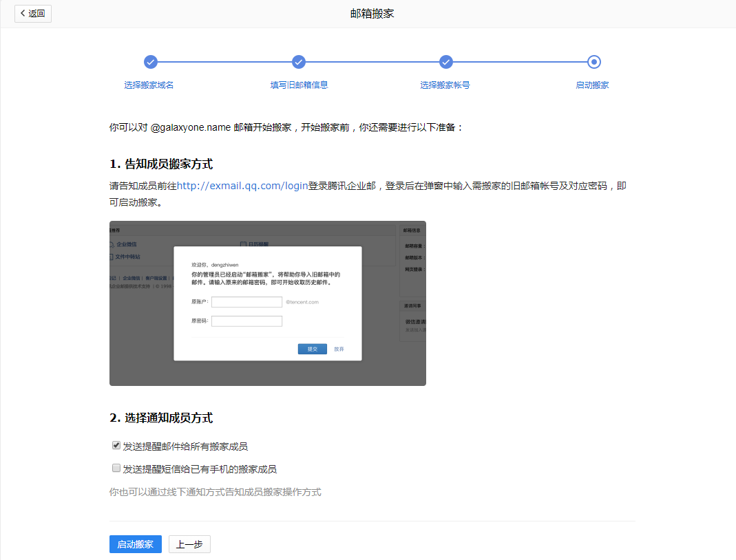Select the 启动搬家 step label under the progress bar
This screenshot has height=560, width=736.
[592, 85]
